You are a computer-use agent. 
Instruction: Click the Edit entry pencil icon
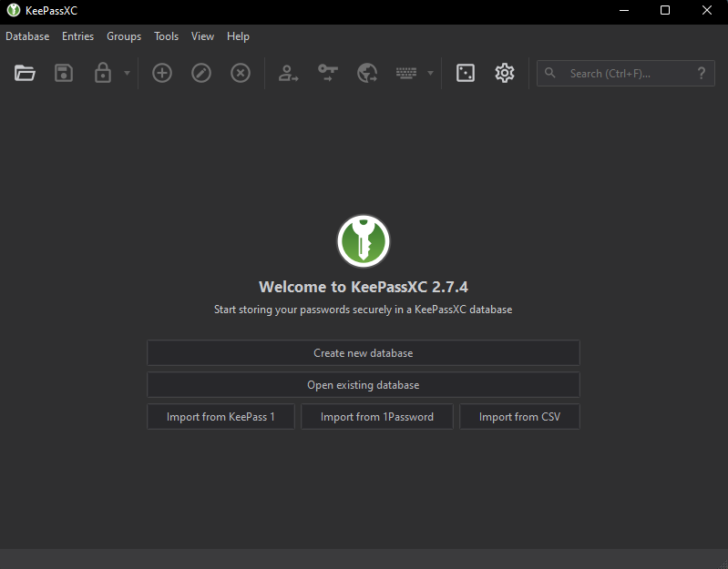pos(201,73)
